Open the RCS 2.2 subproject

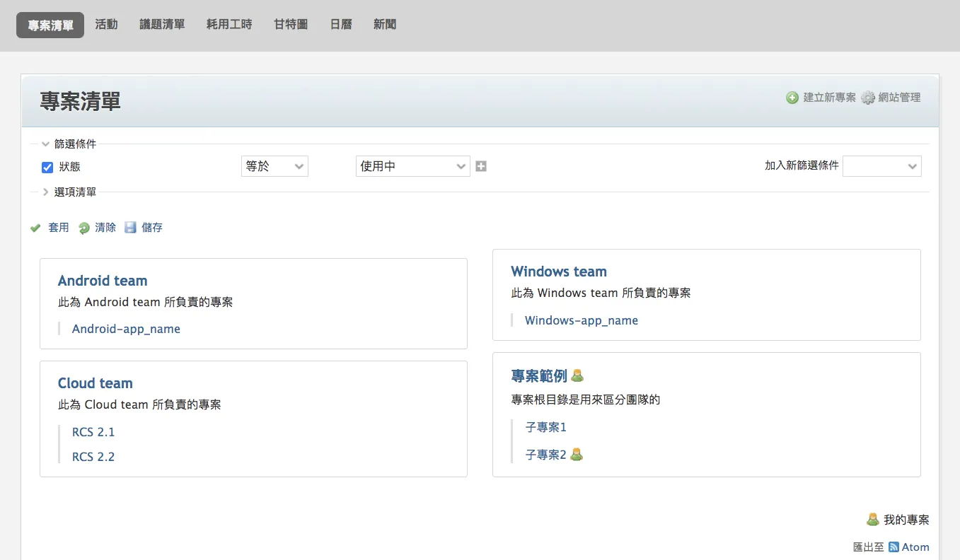tap(93, 457)
